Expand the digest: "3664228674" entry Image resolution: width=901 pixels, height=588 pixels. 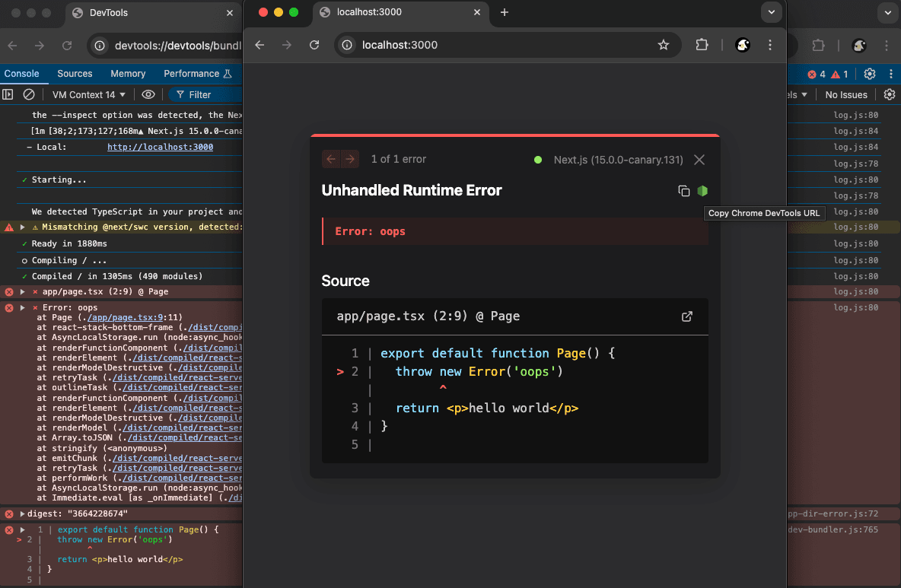coord(22,514)
